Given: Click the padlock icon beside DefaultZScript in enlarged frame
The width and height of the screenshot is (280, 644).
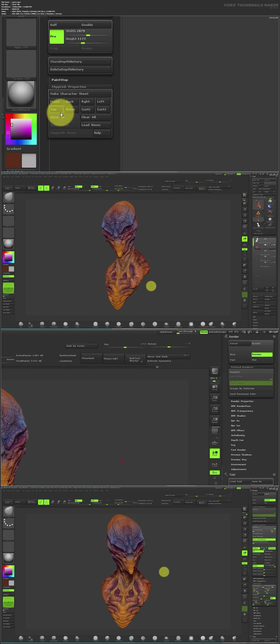Looking at the screenshot, I should pos(257,332).
